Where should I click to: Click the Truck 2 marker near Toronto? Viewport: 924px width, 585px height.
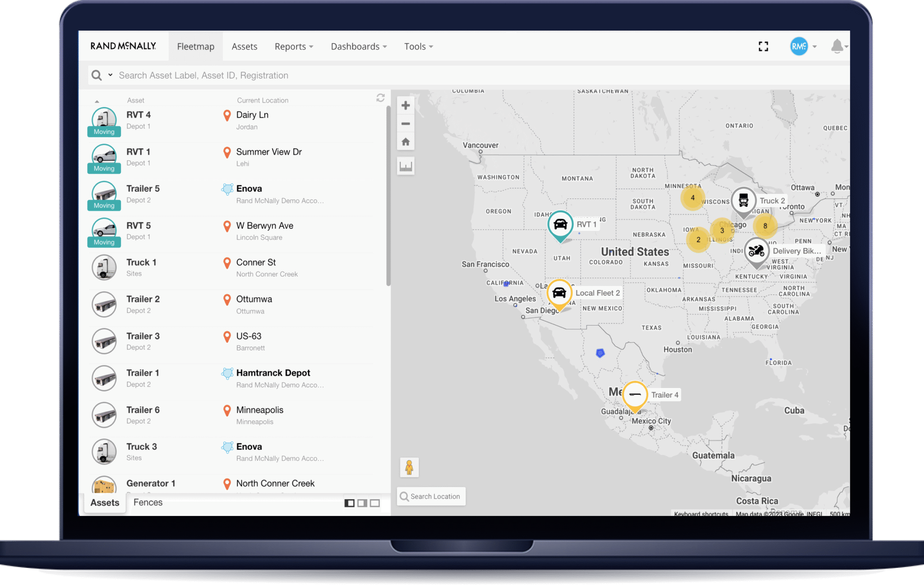coord(743,201)
